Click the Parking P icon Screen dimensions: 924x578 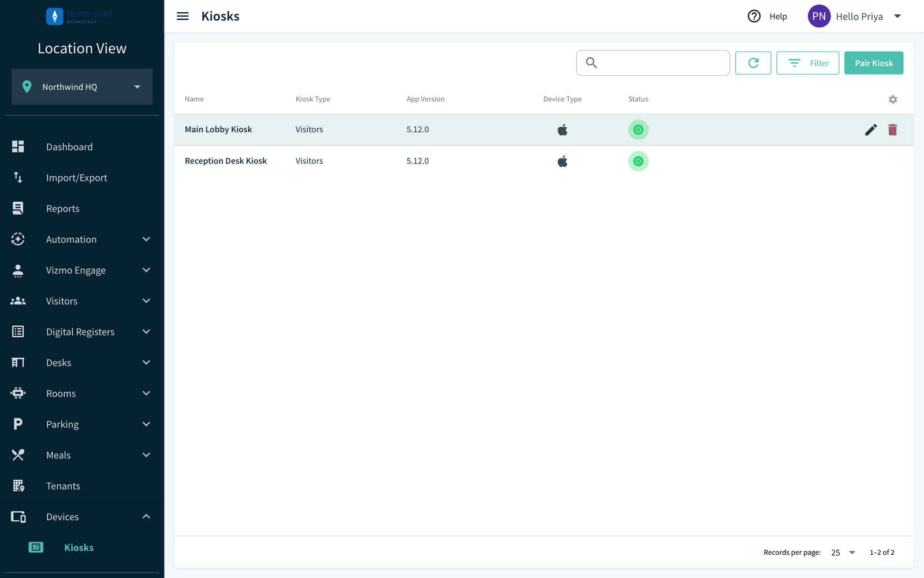click(18, 424)
